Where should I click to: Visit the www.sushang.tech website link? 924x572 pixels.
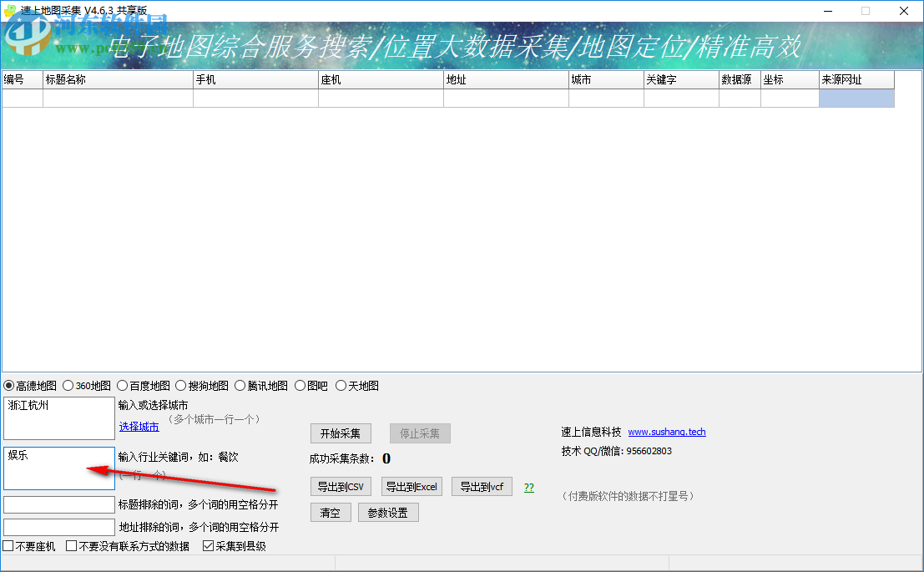667,432
